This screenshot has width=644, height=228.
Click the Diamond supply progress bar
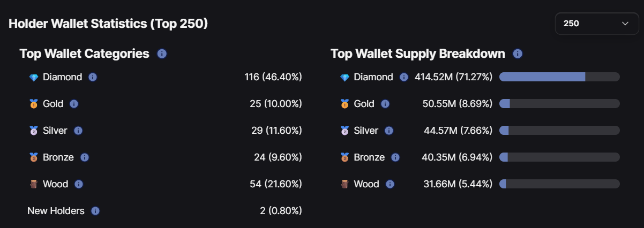click(x=559, y=77)
